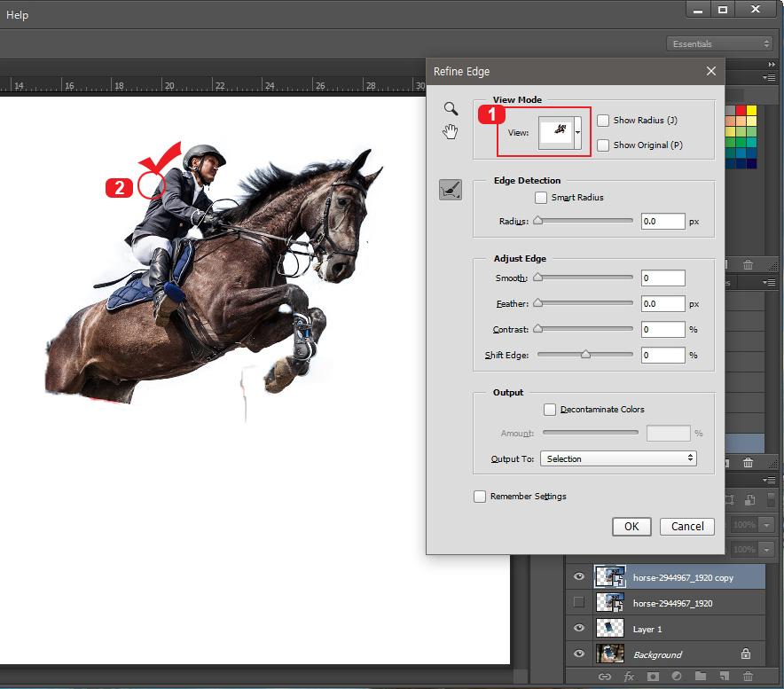Image resolution: width=784 pixels, height=689 pixels.
Task: Close the Refine Edge dialog with X
Action: coord(711,71)
